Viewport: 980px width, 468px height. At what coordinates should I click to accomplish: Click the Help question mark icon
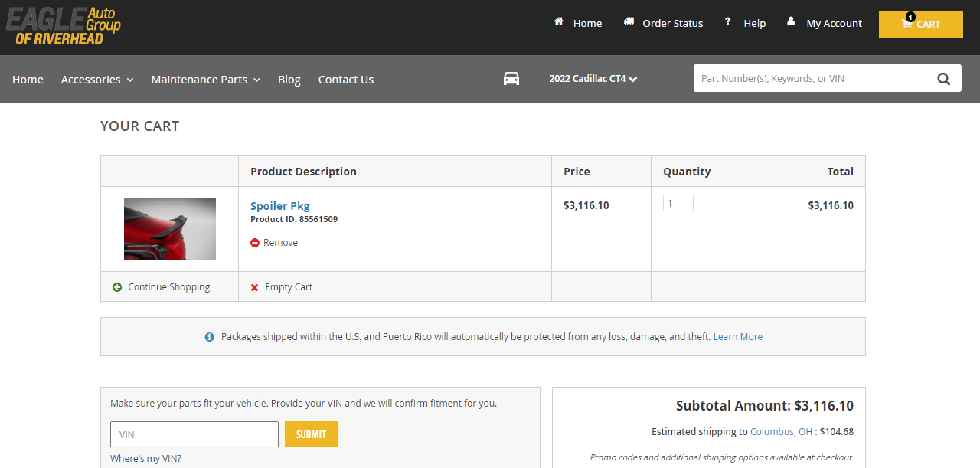(727, 22)
